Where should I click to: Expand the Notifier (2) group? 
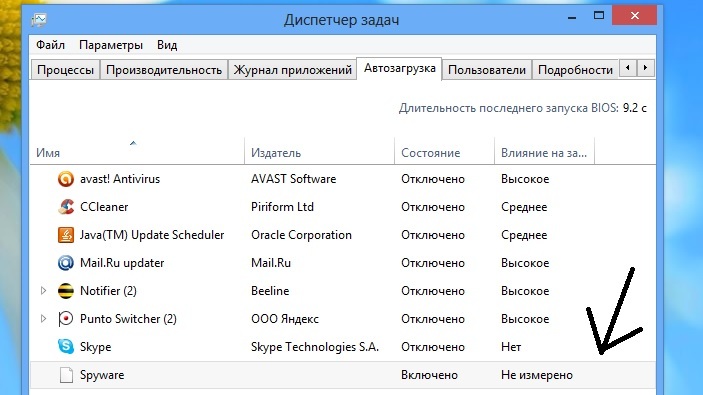click(43, 291)
